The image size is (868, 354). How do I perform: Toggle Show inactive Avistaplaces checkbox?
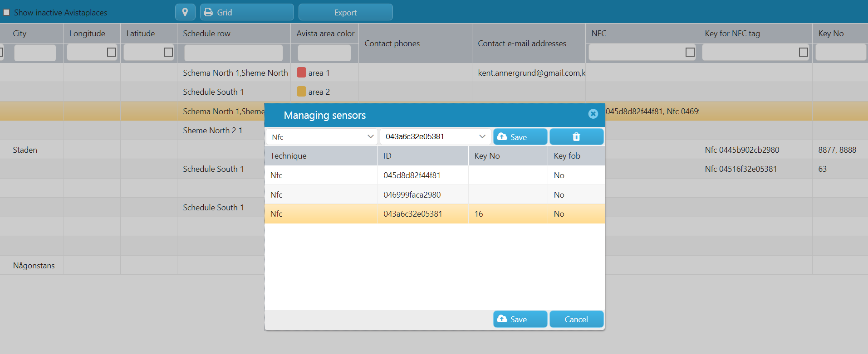coord(6,13)
